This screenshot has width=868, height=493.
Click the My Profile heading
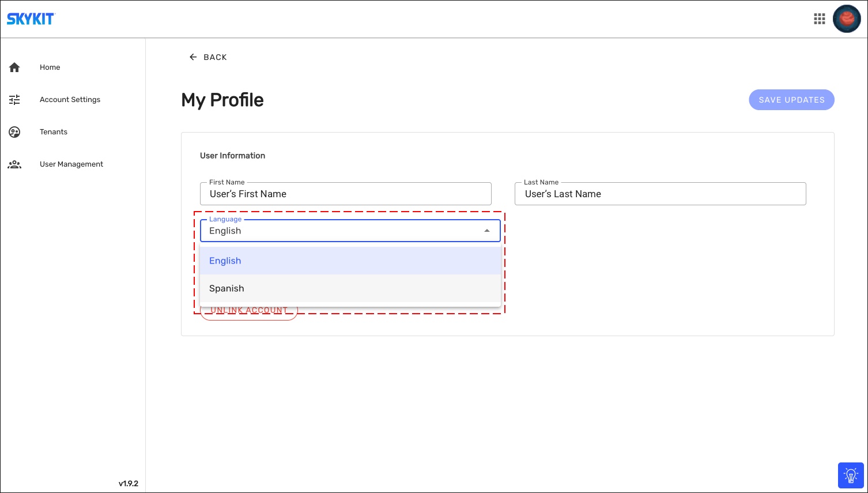coord(222,100)
